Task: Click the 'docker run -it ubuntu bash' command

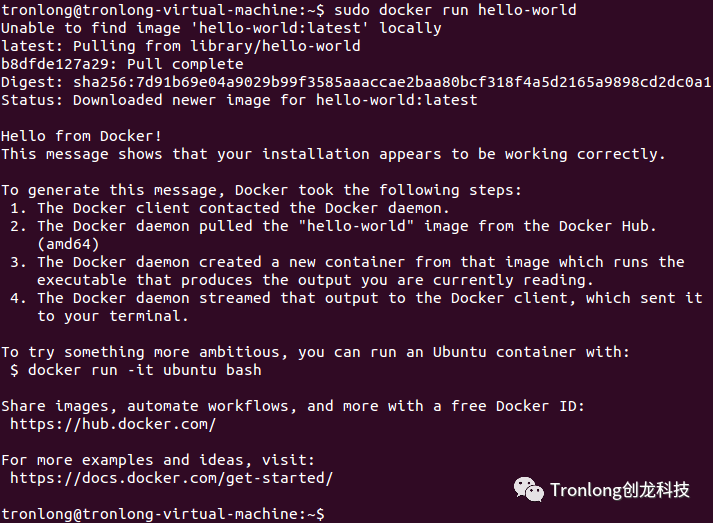Action: [x=144, y=370]
